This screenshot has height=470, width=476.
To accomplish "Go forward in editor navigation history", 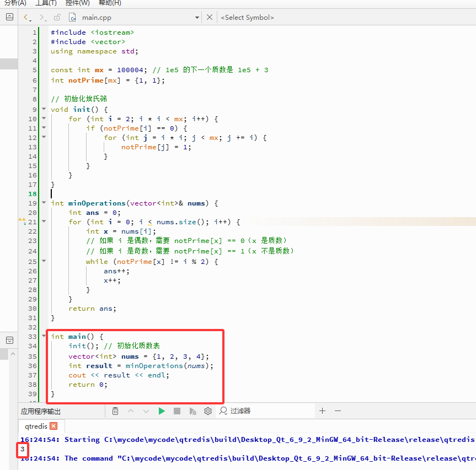I will (42, 17).
